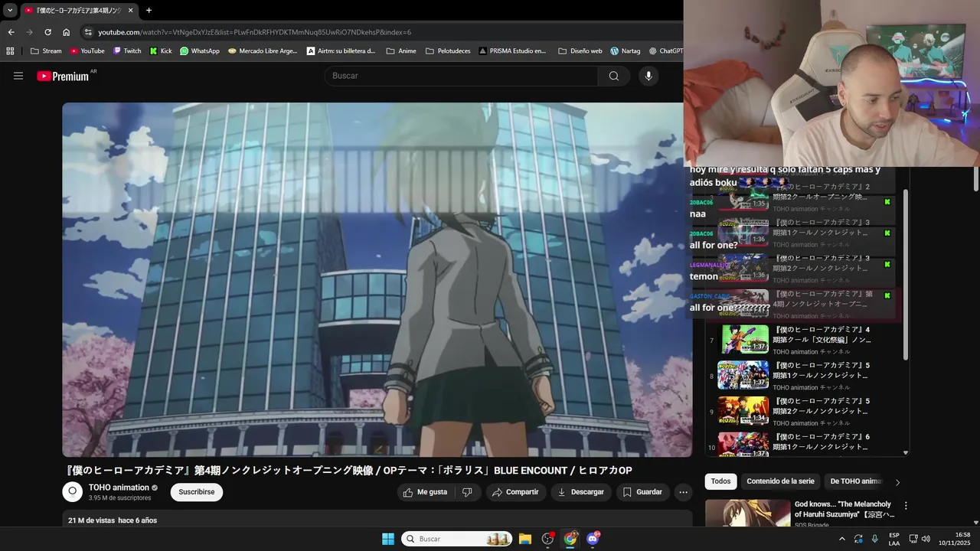The height and width of the screenshot is (551, 980).
Task: Like the video with Me gusta
Action: 426,492
